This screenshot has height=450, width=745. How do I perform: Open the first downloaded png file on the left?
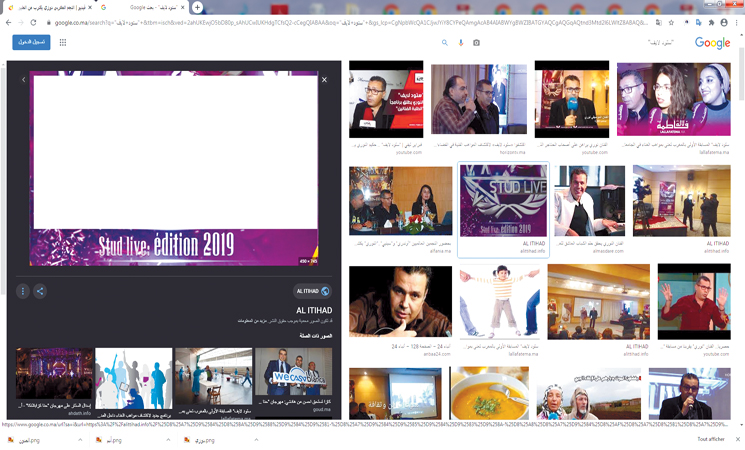29,440
